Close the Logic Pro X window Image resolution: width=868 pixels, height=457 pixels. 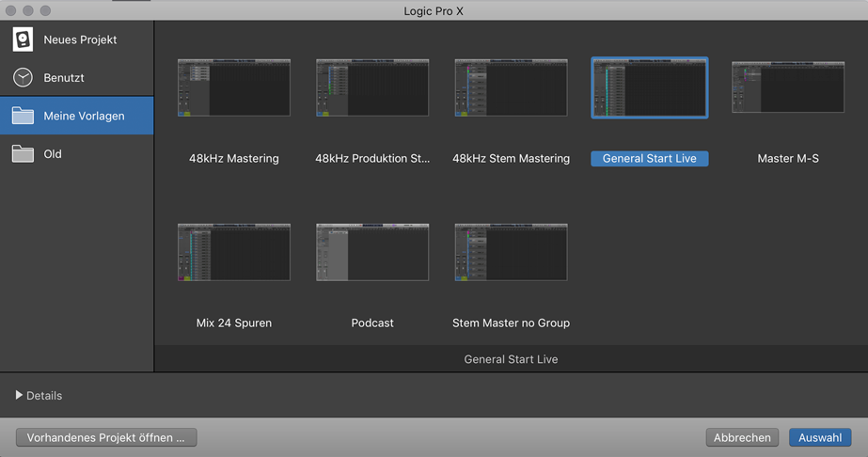[10, 10]
